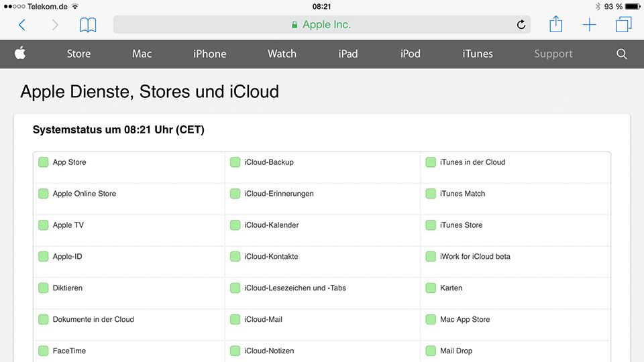Tap the Safari back arrow
This screenshot has height=362, width=644.
[x=22, y=25]
